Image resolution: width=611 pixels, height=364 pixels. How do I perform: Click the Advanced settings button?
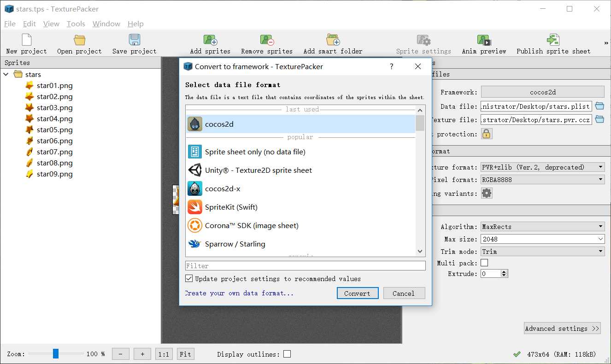pos(562,329)
